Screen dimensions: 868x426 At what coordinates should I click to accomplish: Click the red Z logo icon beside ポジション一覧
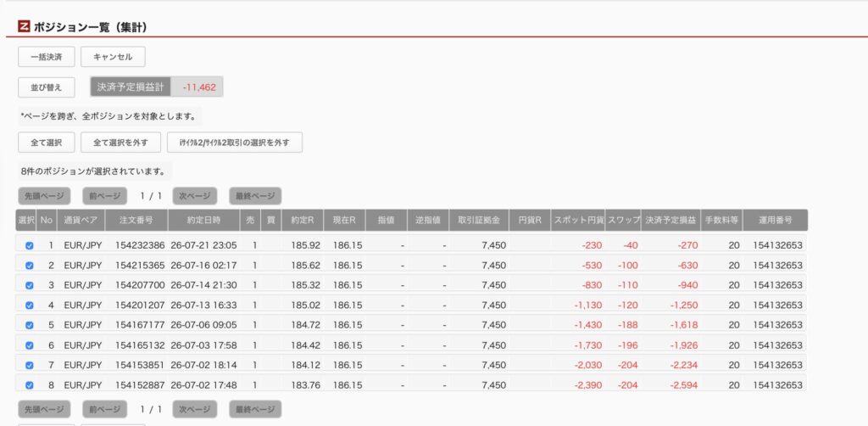[24, 26]
